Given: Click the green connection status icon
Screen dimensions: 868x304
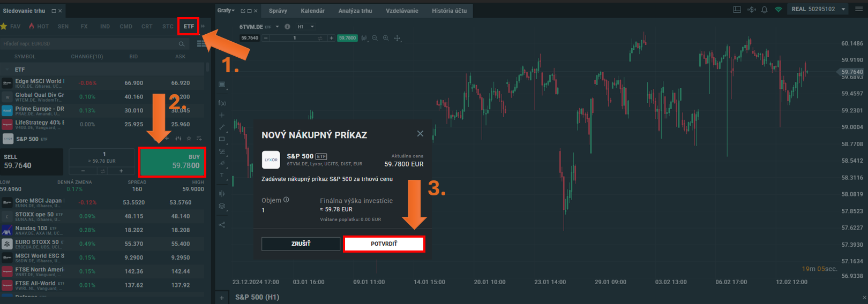Looking at the screenshot, I should 779,10.
